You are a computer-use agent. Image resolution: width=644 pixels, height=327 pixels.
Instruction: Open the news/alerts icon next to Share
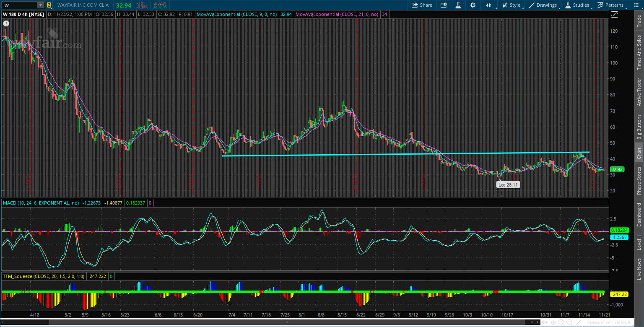click(444, 5)
